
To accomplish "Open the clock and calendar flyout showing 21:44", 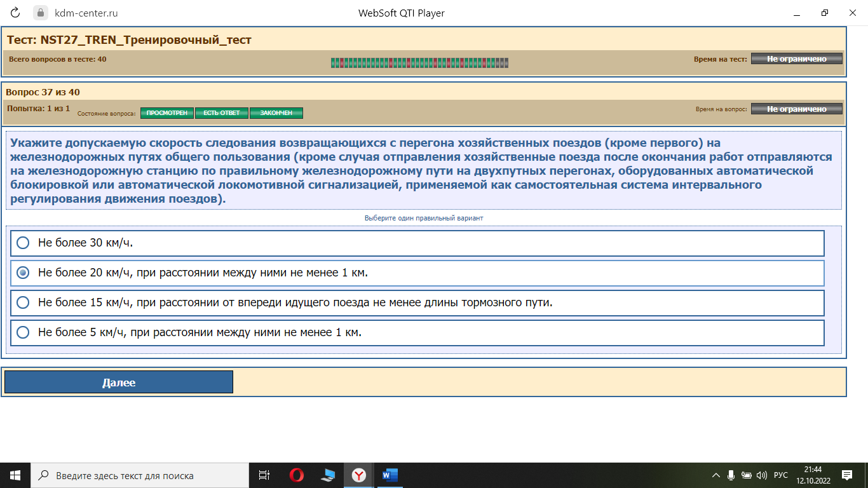I will [813, 475].
